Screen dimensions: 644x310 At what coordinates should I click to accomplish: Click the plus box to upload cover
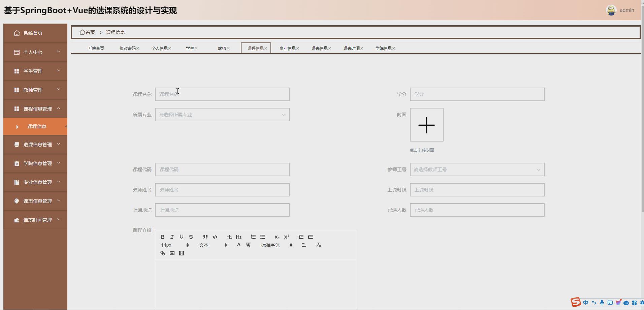pos(427,125)
